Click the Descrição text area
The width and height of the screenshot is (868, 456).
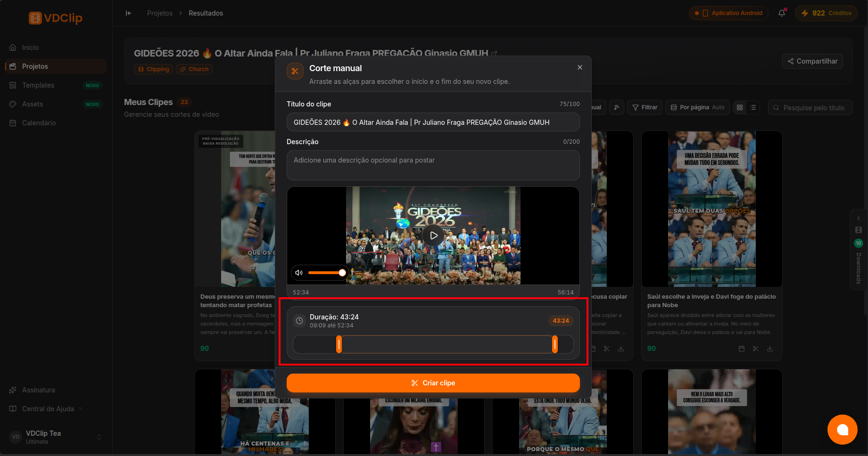[433, 165]
